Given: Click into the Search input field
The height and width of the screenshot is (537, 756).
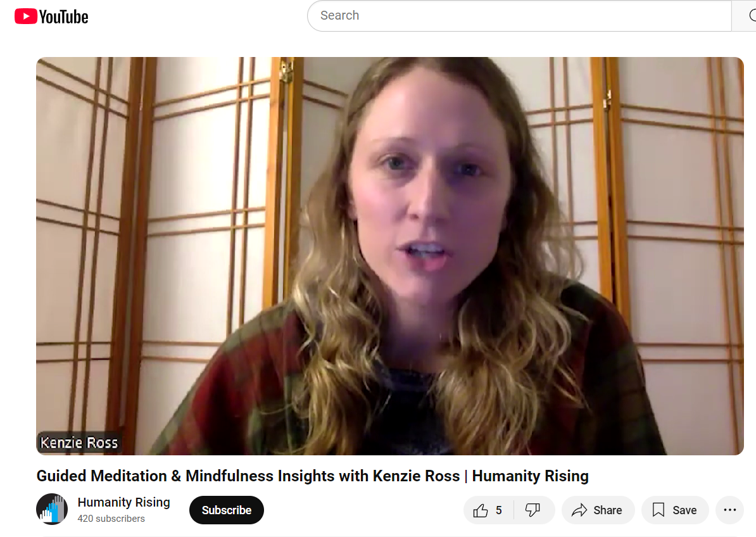Looking at the screenshot, I should click(x=519, y=15).
